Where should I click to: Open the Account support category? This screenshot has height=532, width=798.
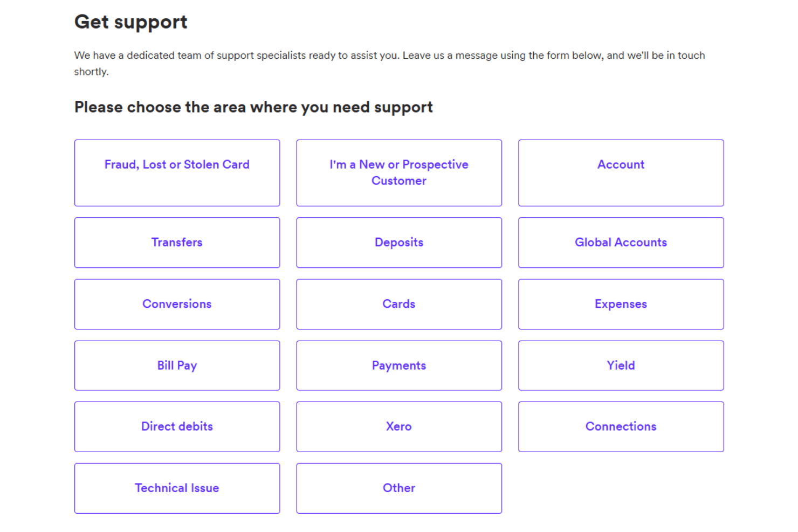pyautogui.click(x=621, y=173)
